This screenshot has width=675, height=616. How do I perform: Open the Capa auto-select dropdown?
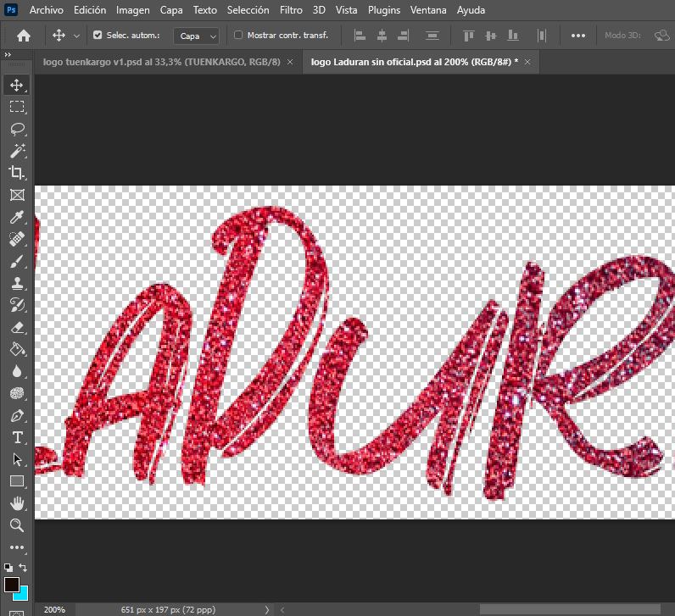click(x=196, y=36)
